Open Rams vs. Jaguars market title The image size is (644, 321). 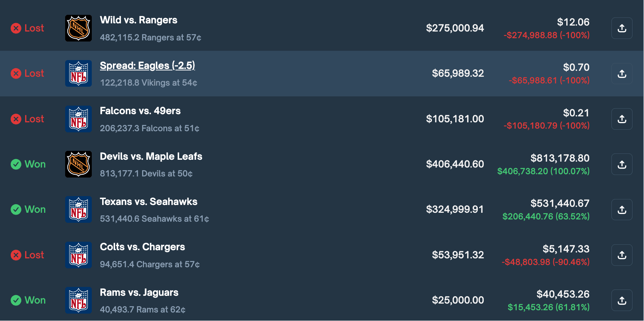[x=139, y=292]
